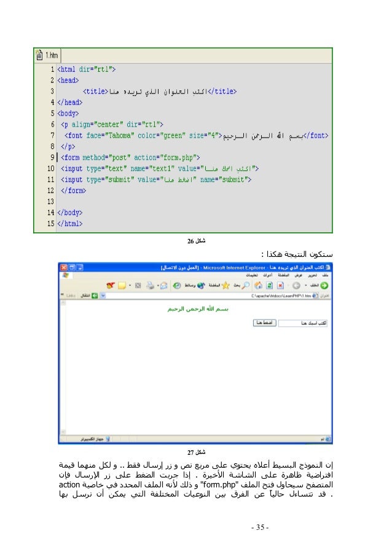Click line 1 html dir="rtl" code
The image size is (392, 555).
pyautogui.click(x=86, y=69)
